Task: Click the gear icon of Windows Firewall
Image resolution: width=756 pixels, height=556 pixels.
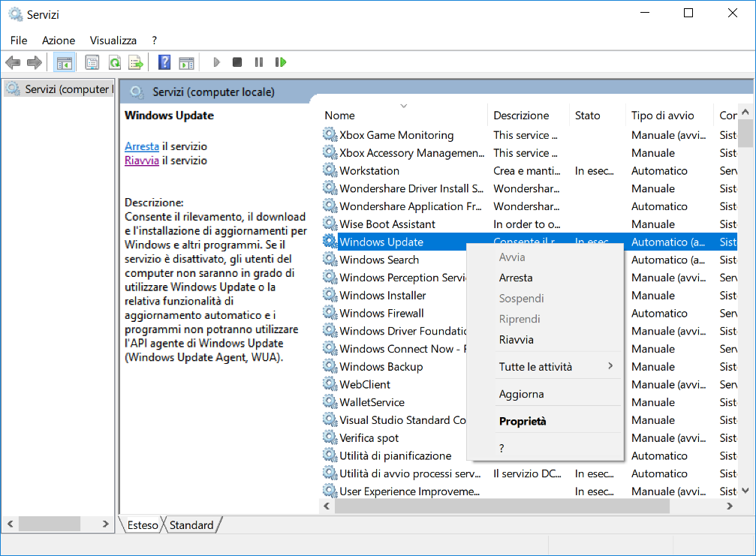Action: pos(330,313)
